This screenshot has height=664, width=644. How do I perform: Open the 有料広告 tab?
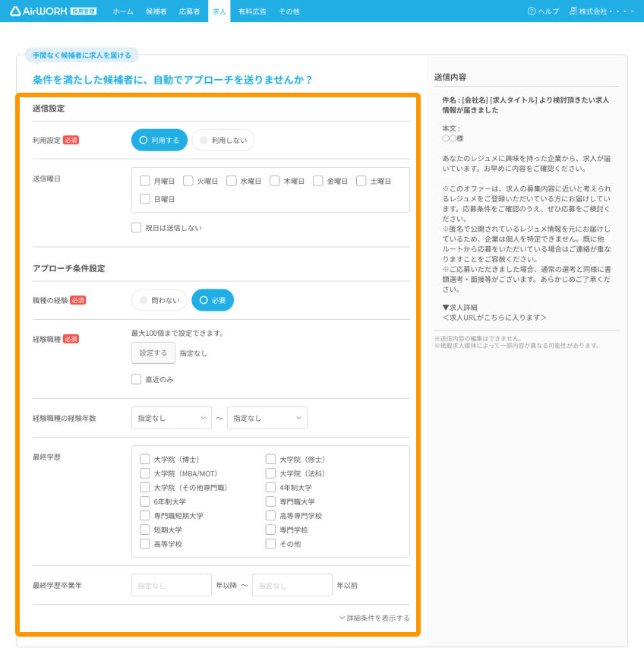[x=252, y=11]
